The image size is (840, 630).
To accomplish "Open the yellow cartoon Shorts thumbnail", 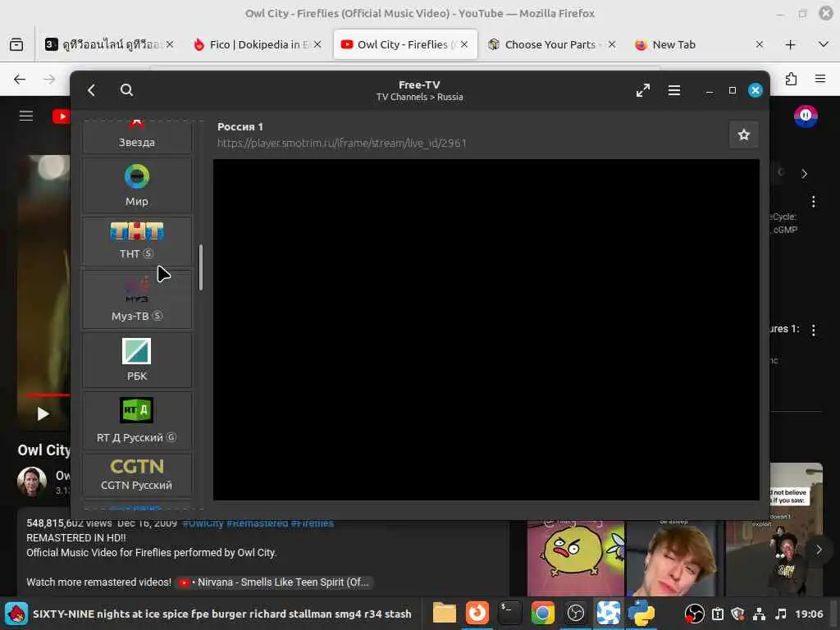I will (576, 558).
